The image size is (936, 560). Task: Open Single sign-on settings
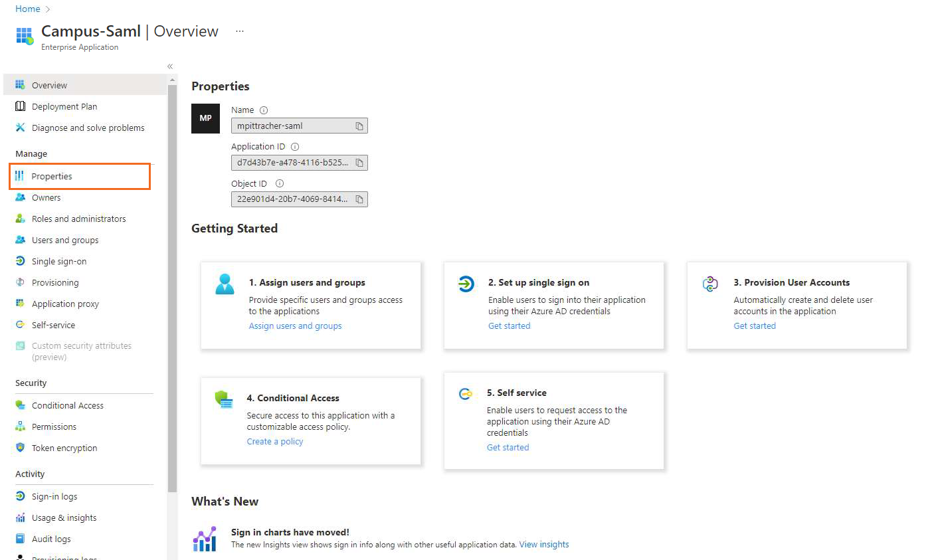pos(59,261)
